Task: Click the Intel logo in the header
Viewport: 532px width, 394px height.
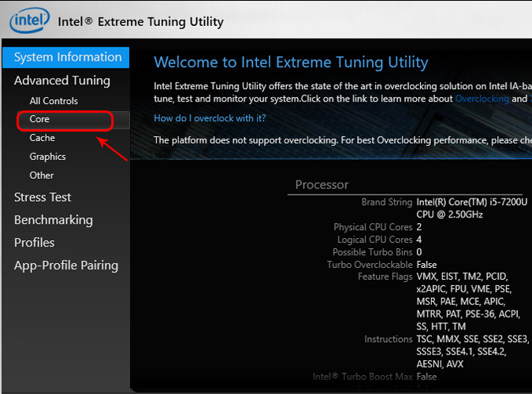Action: [29, 20]
